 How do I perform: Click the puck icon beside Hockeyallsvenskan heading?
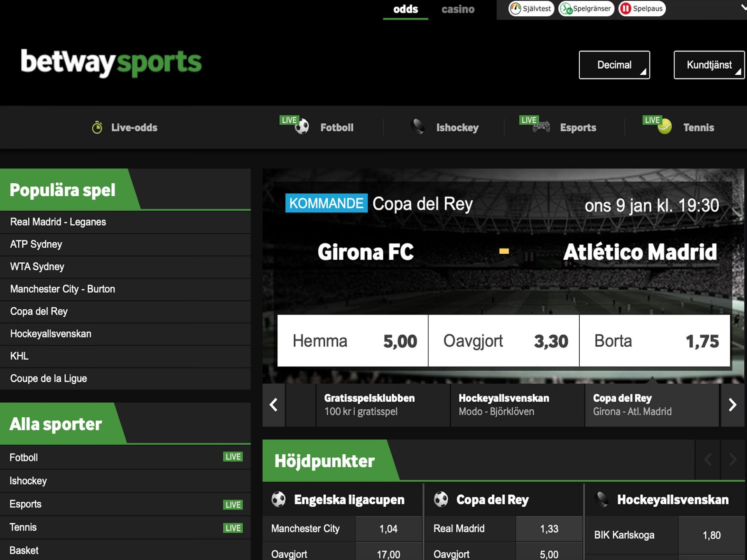coord(603,499)
